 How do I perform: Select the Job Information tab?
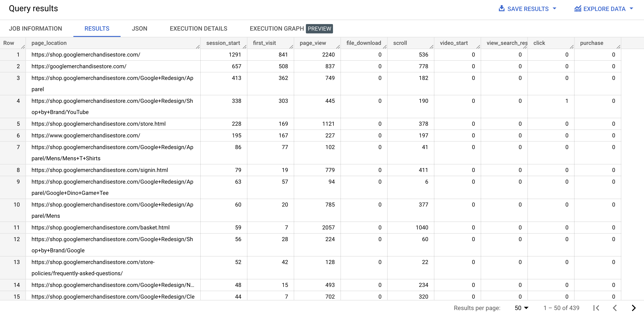coord(35,29)
